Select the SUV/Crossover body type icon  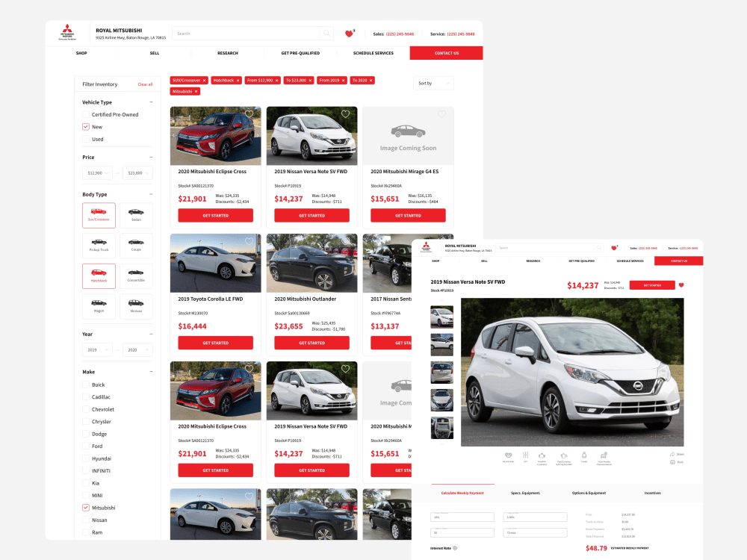(x=99, y=215)
